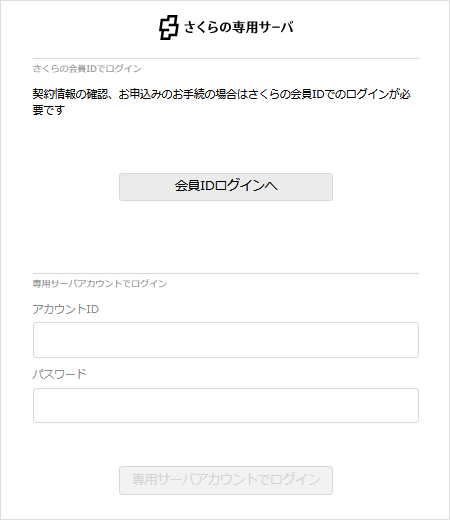Select the アカウントID field label
Screen dimensions: 450x520
(66, 309)
